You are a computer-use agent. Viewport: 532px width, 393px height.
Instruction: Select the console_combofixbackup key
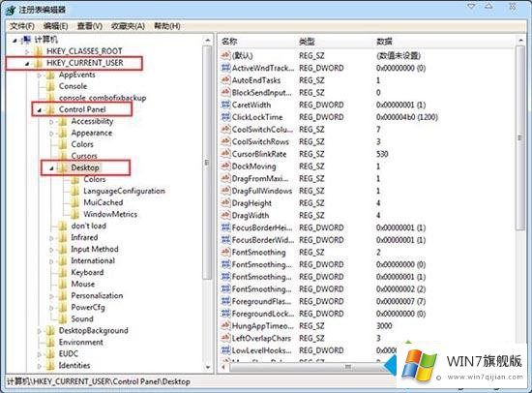pos(103,98)
